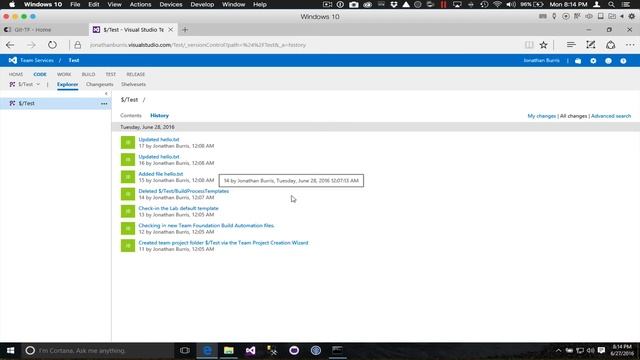Click the browser back arrow
640x360 pixels.
tap(10, 45)
